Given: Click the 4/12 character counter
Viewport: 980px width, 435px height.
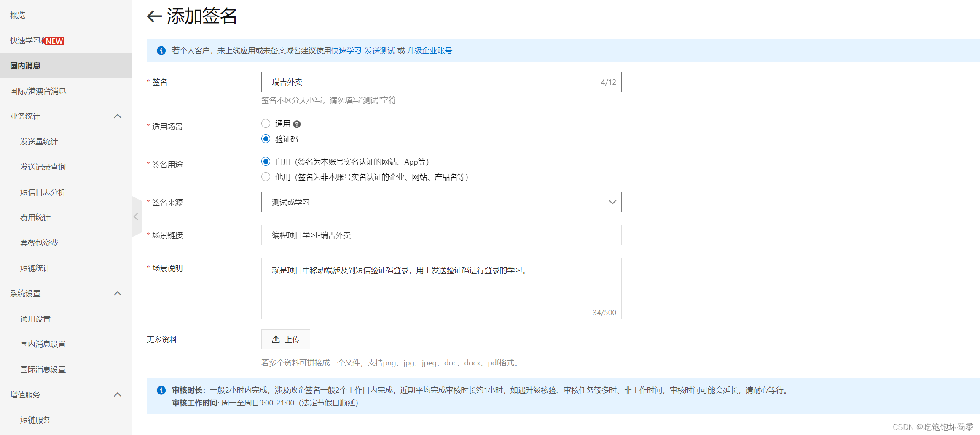Looking at the screenshot, I should 608,82.
